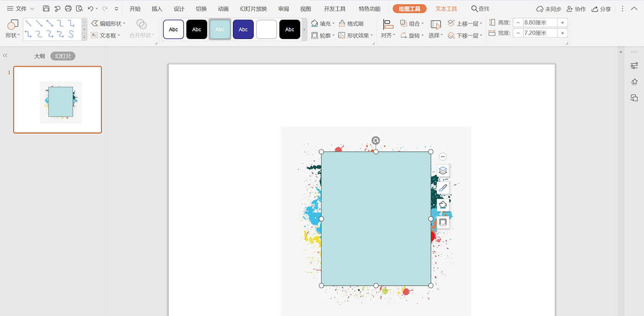Apply the light blue Abc shape style
Image resolution: width=644 pixels, height=316 pixels.
pyautogui.click(x=220, y=29)
